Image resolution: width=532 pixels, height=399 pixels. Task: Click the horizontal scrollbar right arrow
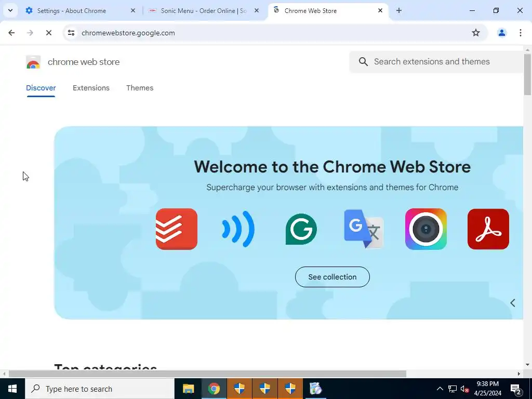518,374
